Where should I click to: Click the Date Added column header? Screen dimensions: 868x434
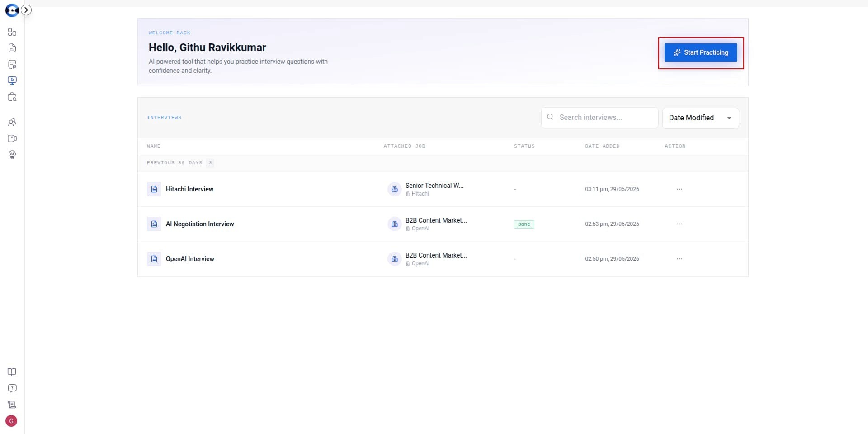[x=603, y=146]
